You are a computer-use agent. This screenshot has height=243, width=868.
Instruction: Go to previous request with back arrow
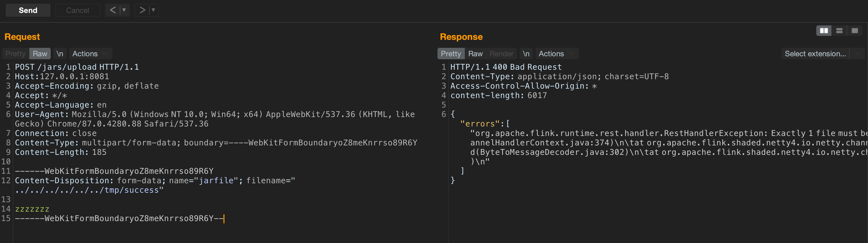click(x=113, y=10)
